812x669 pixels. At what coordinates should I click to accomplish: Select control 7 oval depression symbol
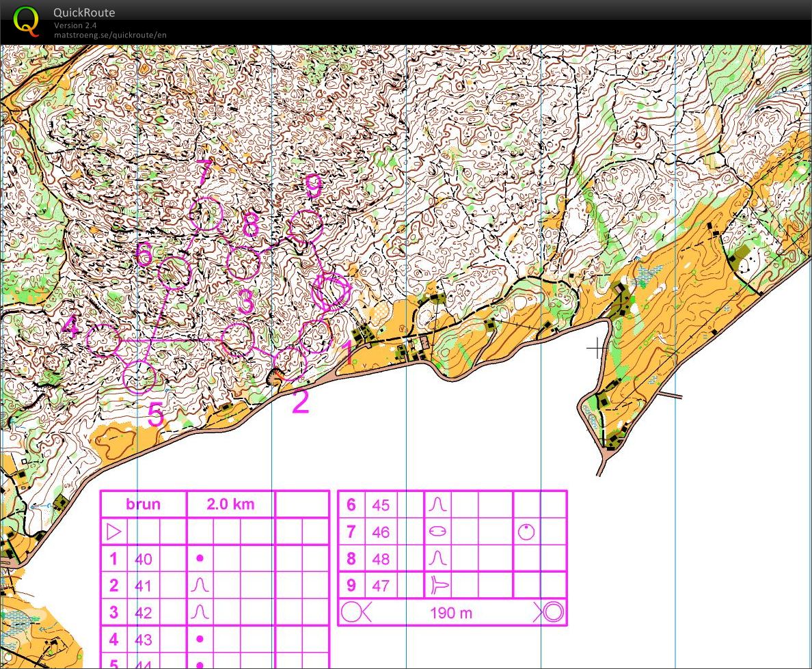[437, 532]
